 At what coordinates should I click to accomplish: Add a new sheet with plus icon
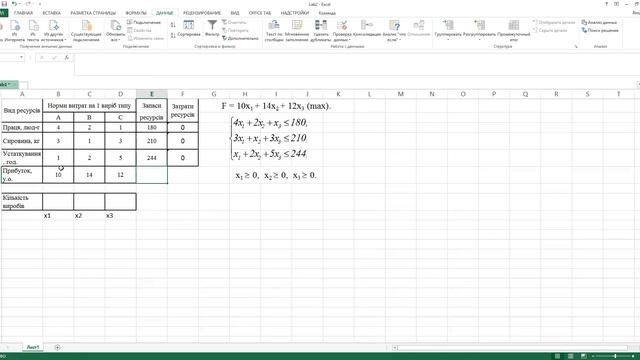pyautogui.click(x=57, y=347)
